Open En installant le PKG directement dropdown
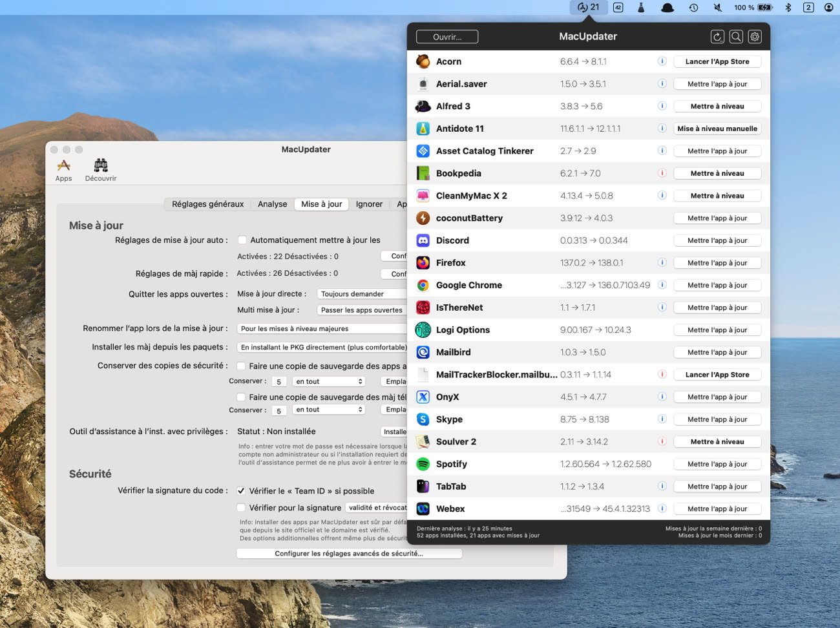This screenshot has width=840, height=628. pyautogui.click(x=322, y=347)
